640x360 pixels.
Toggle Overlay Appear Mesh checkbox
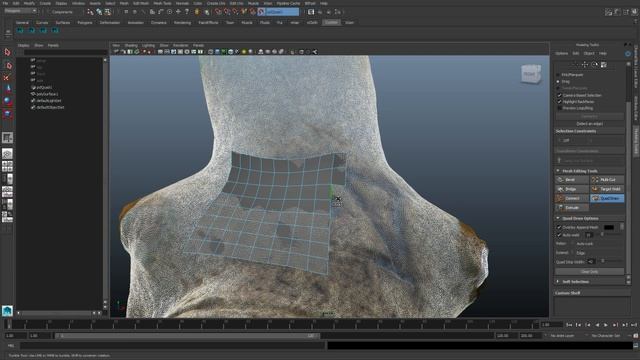[x=559, y=227]
